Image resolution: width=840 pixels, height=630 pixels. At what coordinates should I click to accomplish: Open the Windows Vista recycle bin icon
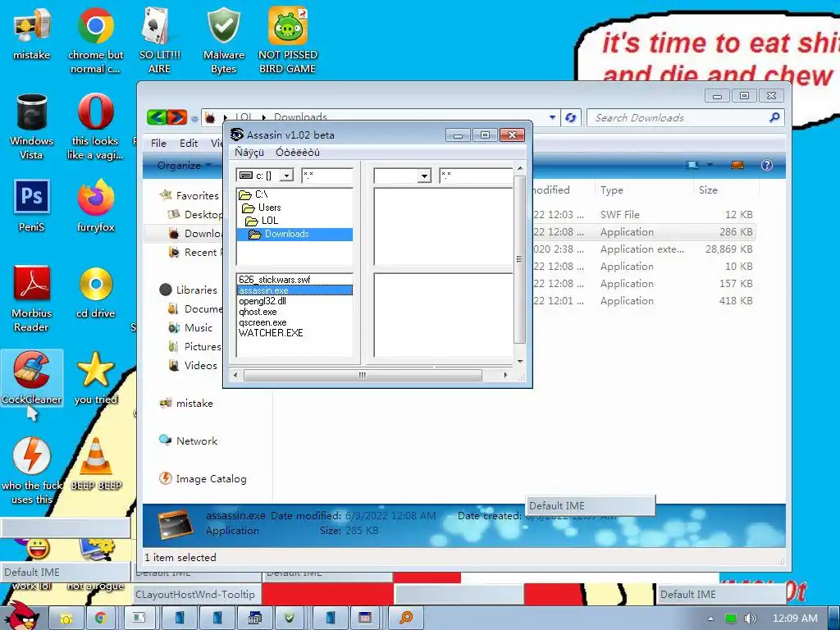(32, 127)
